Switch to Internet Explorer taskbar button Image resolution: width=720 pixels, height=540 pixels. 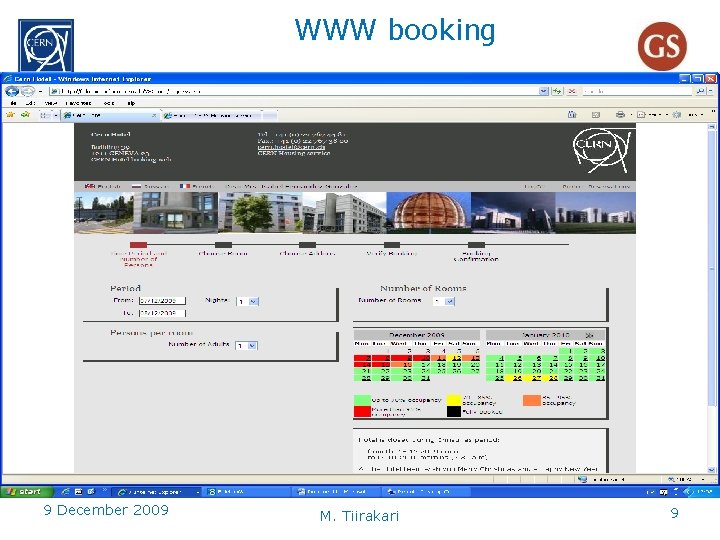click(x=157, y=491)
